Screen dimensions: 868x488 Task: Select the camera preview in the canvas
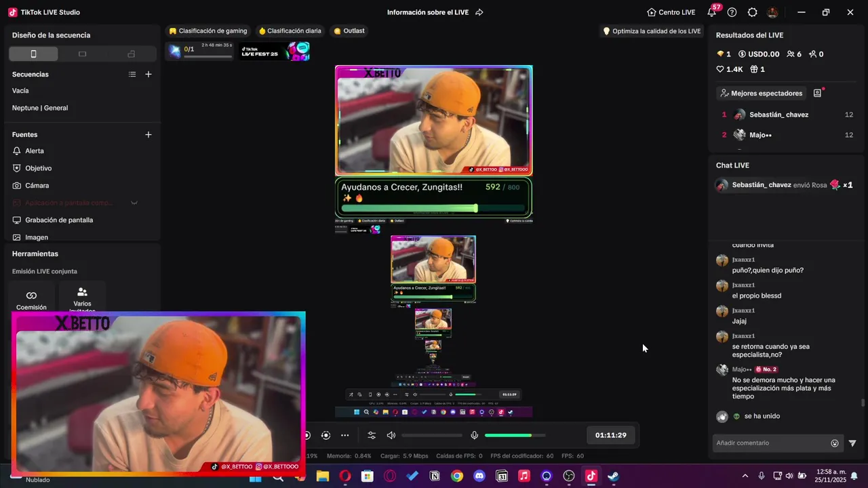(434, 121)
